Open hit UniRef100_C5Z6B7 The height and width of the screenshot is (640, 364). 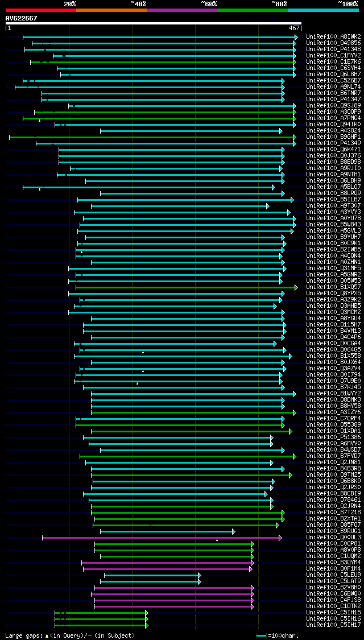pos(333,80)
